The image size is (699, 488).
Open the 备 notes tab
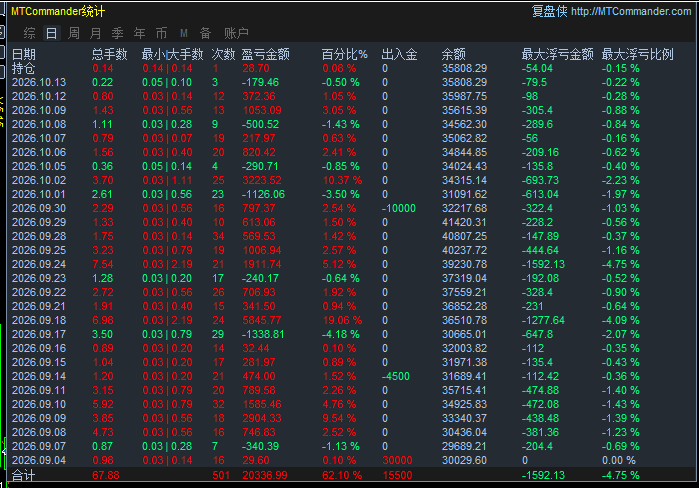(x=205, y=33)
